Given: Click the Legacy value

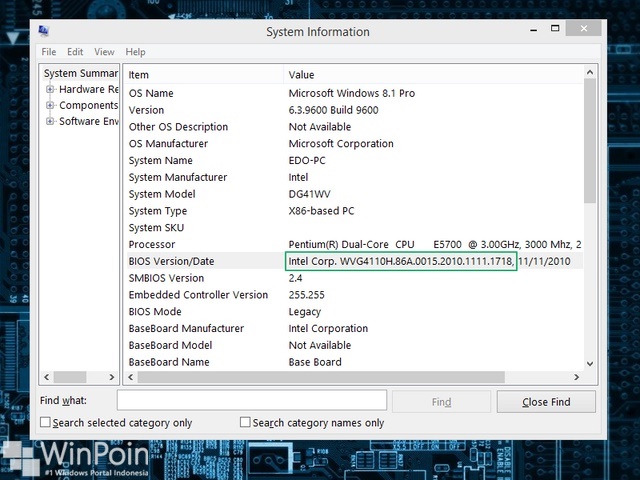Looking at the screenshot, I should pyautogui.click(x=304, y=312).
